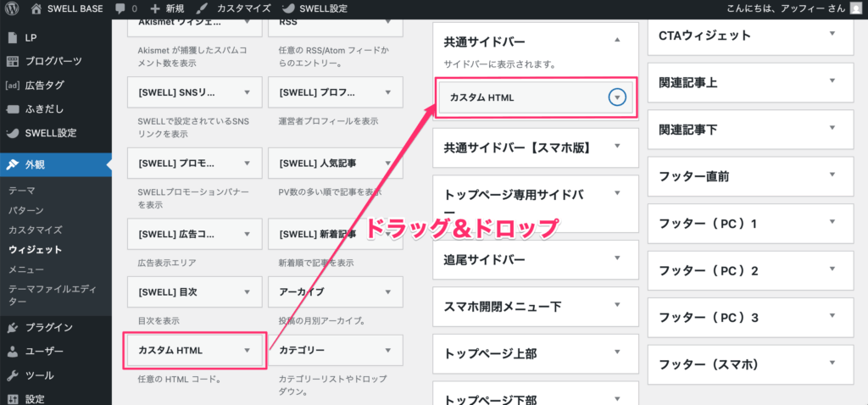Expand the カテゴリー widget arrow
The image size is (868, 405).
388,350
